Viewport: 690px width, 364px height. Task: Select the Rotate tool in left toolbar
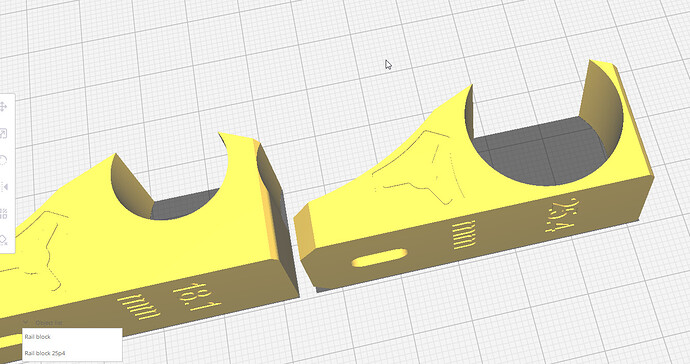3,160
